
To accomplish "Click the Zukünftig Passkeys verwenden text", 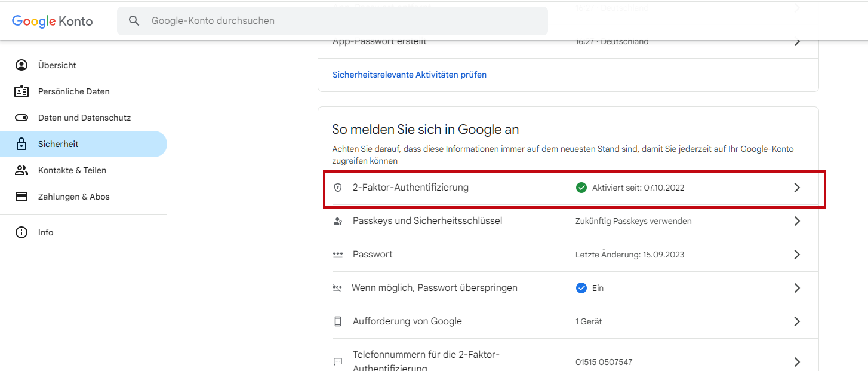I will pyautogui.click(x=633, y=221).
